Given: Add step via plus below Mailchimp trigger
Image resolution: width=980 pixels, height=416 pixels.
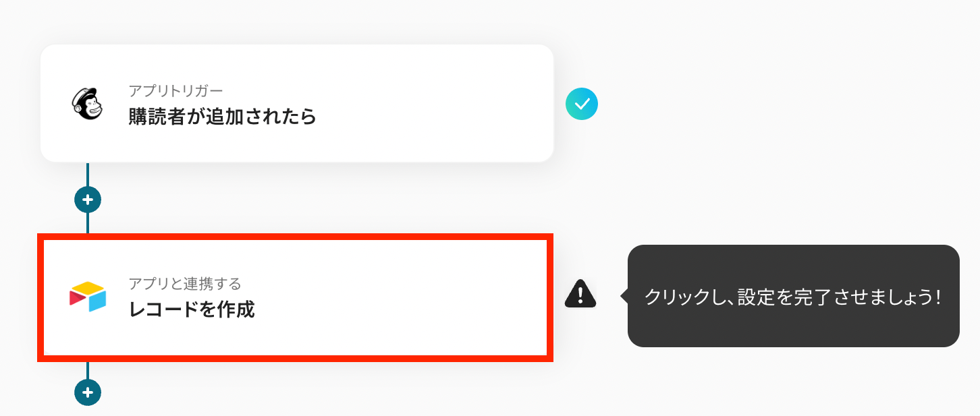Looking at the screenshot, I should coord(88,200).
